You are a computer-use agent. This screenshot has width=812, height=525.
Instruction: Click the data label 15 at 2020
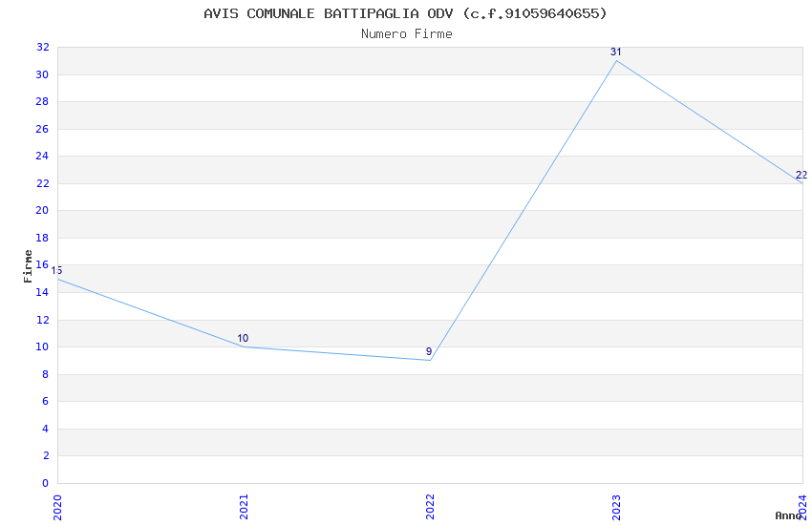pos(56,270)
